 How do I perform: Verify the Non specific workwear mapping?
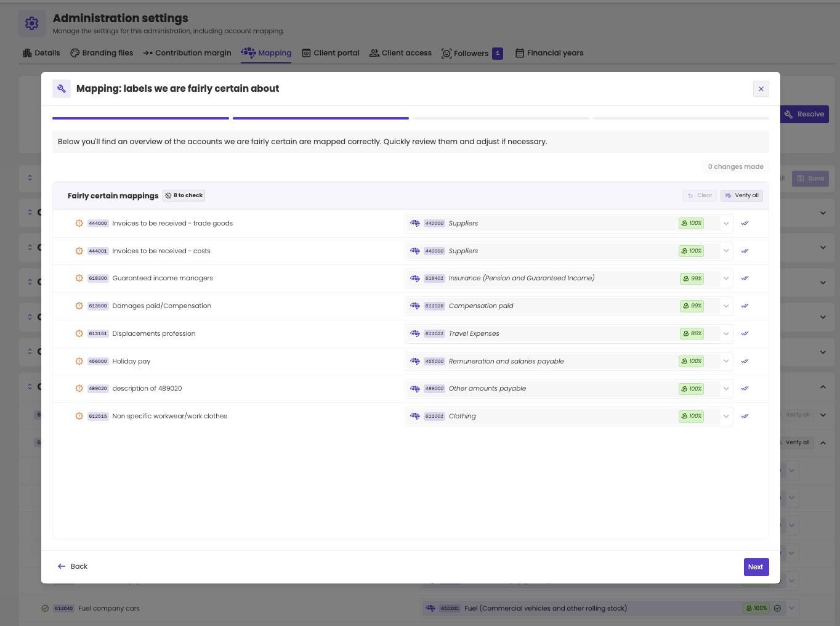coord(745,417)
